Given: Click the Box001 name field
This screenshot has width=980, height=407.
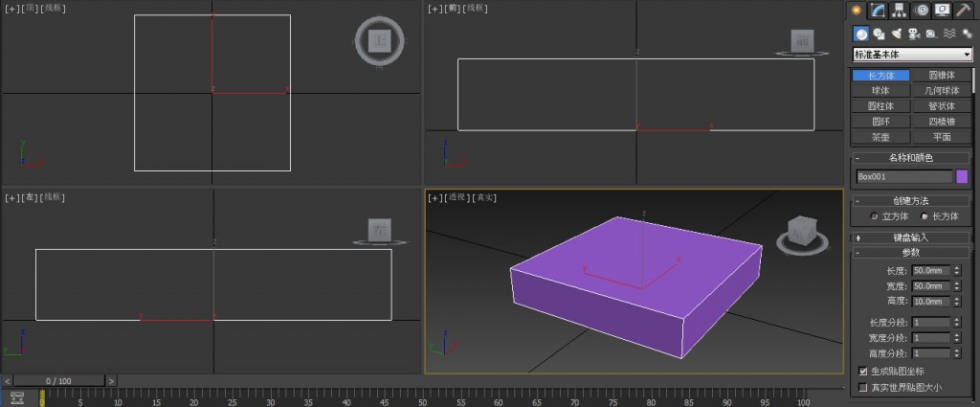Looking at the screenshot, I should click(903, 177).
